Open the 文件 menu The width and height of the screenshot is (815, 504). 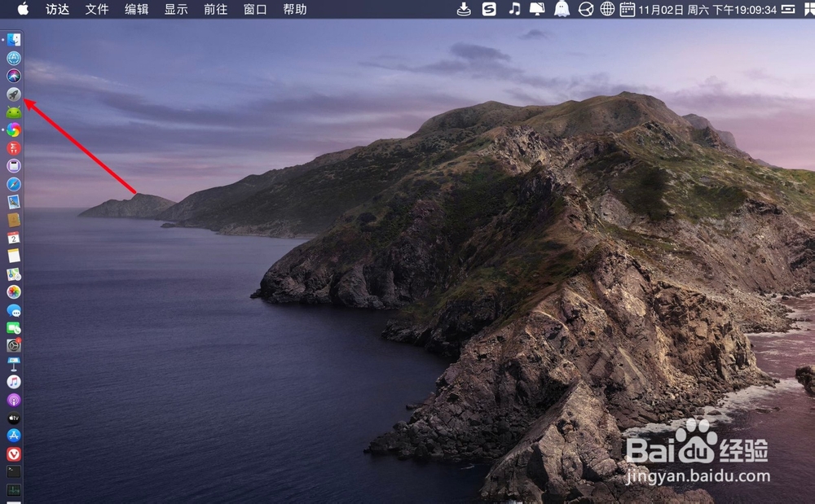[x=97, y=9]
